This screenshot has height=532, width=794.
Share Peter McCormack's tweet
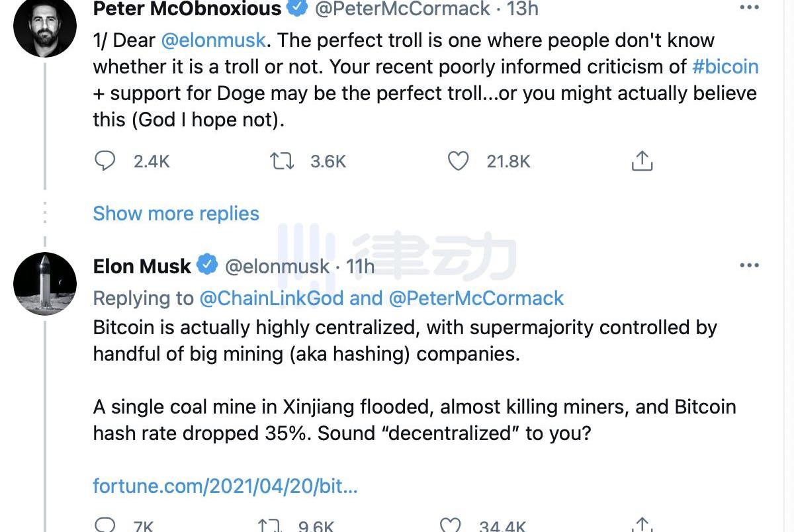(x=642, y=161)
